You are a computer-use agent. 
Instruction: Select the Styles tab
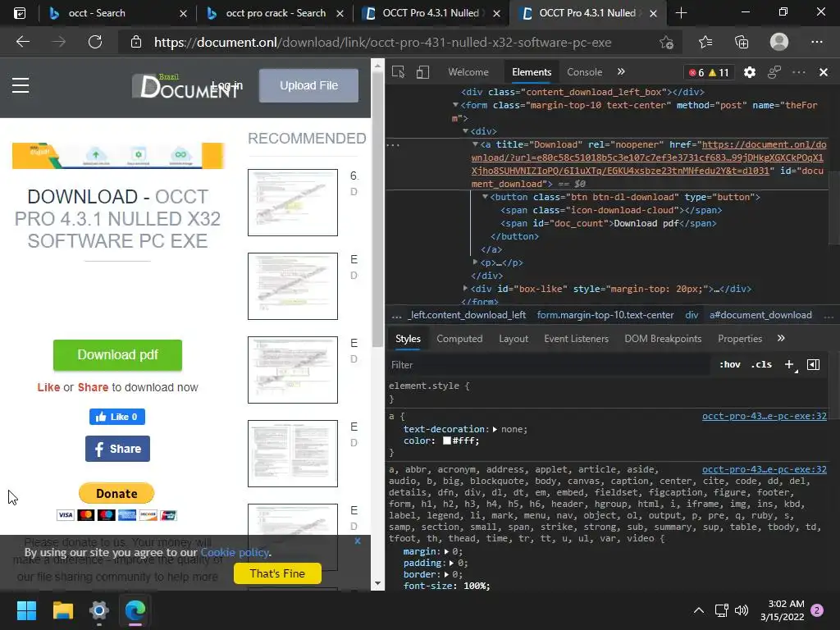point(408,339)
